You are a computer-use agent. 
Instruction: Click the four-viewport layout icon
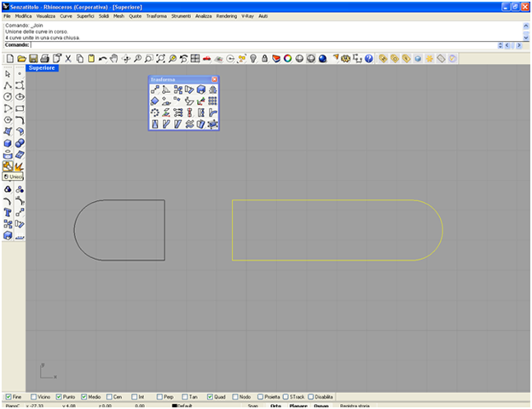[195, 59]
